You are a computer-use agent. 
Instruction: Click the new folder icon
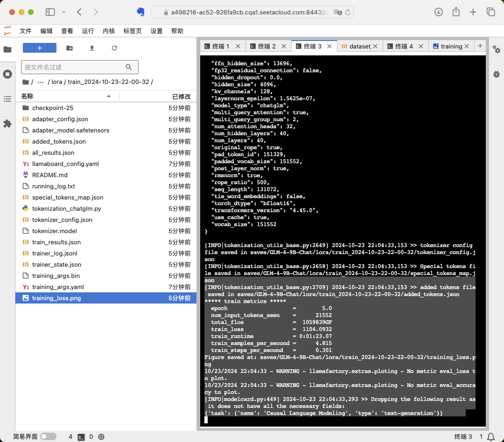[x=70, y=48]
